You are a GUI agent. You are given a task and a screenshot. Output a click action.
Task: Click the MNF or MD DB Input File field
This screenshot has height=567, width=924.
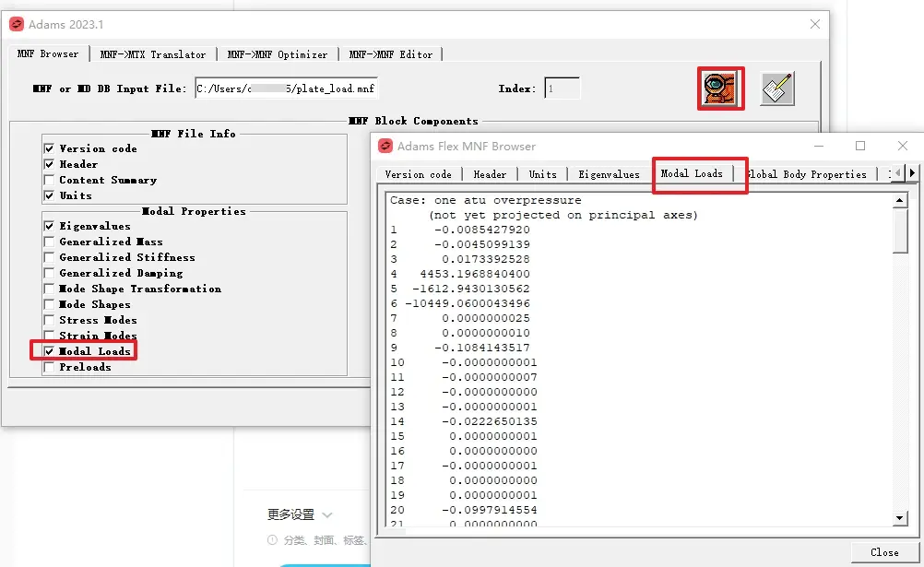286,89
